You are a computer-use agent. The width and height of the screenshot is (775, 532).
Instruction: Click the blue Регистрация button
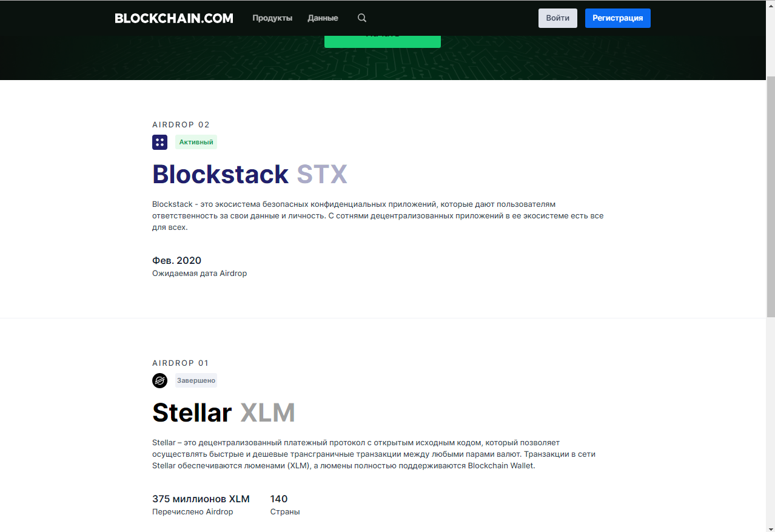tap(617, 18)
